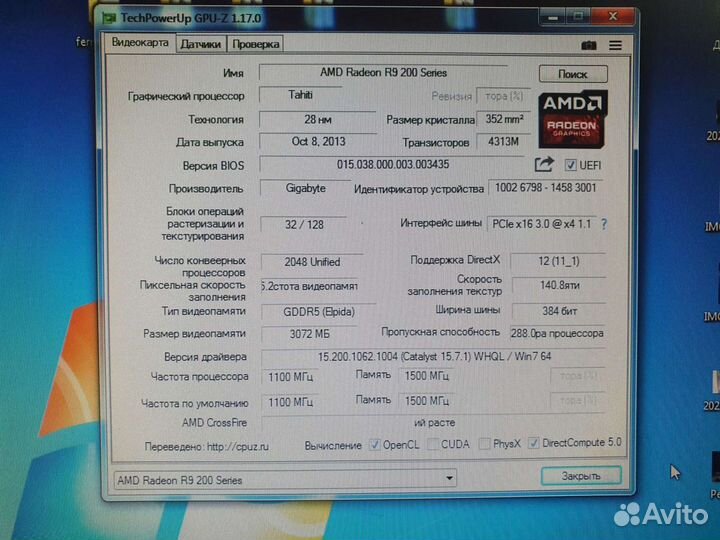Viewport: 720px width, 540px height.
Task: Click the Oct 8, 2013 release date value
Action: [318, 141]
